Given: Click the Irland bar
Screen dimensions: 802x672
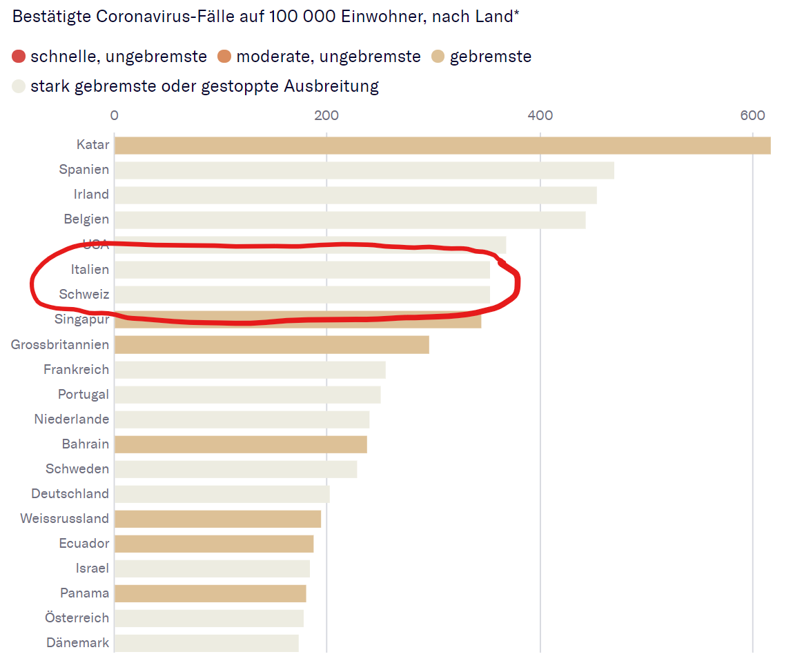Looking at the screenshot, I should [x=355, y=195].
